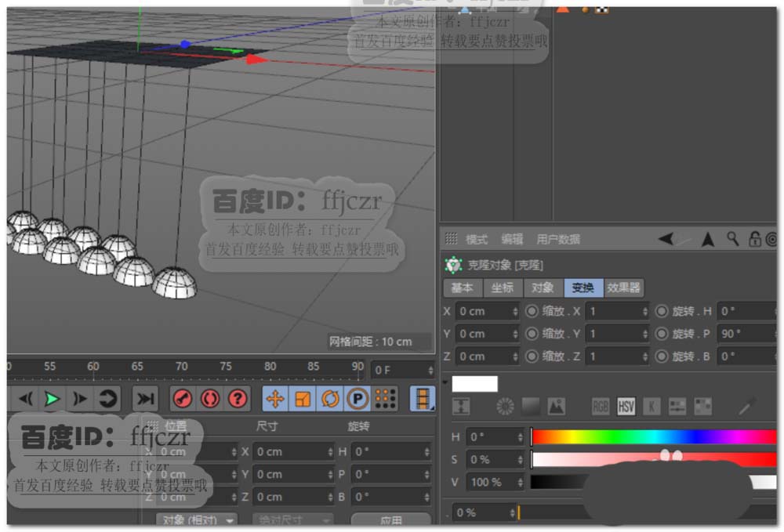Click the cloner object icon

tap(453, 265)
